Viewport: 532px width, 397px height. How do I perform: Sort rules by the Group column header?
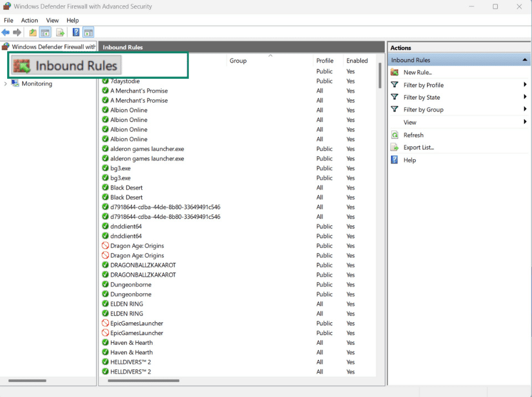[238, 60]
